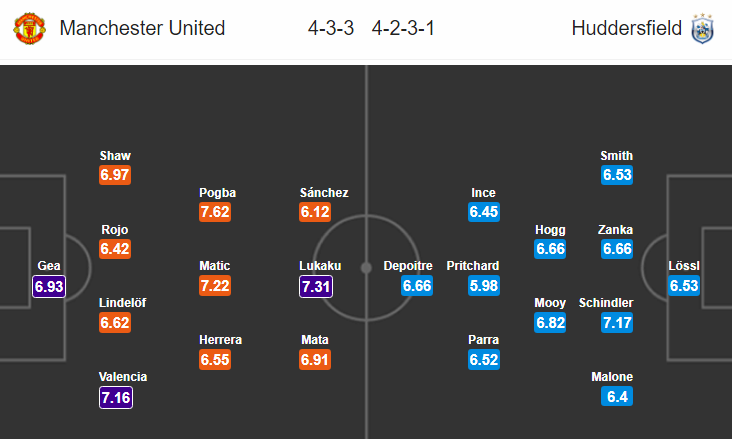Screen dimensions: 732x439
Task: Select Malone's 6.4 rating badge
Action: [x=617, y=397]
